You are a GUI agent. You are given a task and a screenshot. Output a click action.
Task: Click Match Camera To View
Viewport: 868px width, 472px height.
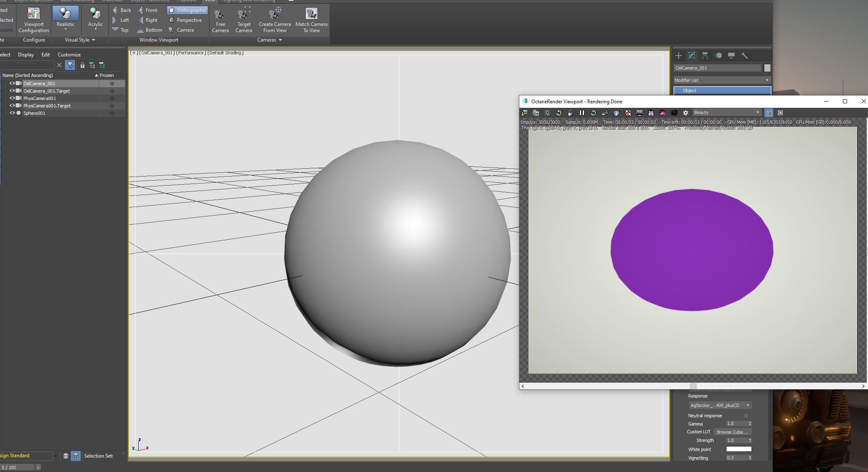(x=312, y=21)
